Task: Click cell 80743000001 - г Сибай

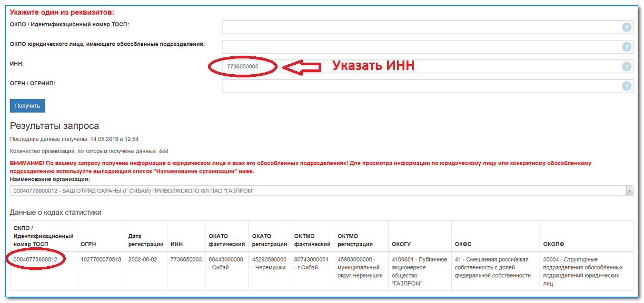Action: click(312, 263)
